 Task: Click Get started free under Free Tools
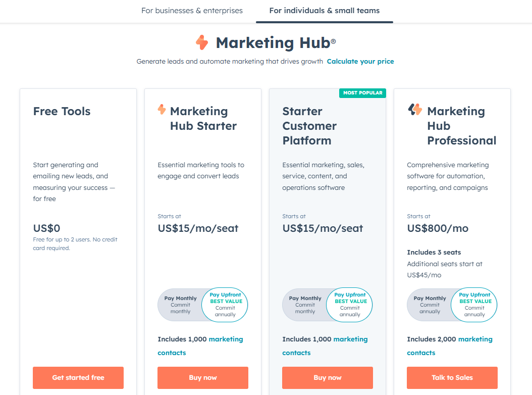coord(78,377)
